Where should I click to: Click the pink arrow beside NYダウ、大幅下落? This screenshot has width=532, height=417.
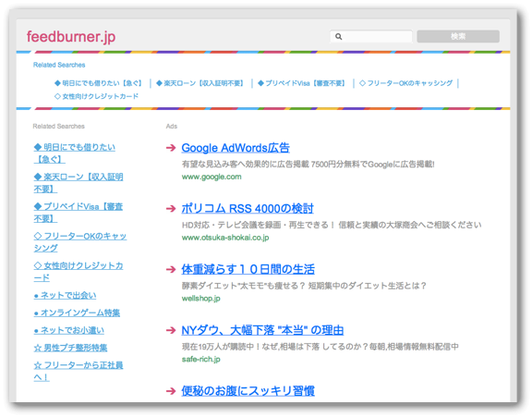[171, 330]
